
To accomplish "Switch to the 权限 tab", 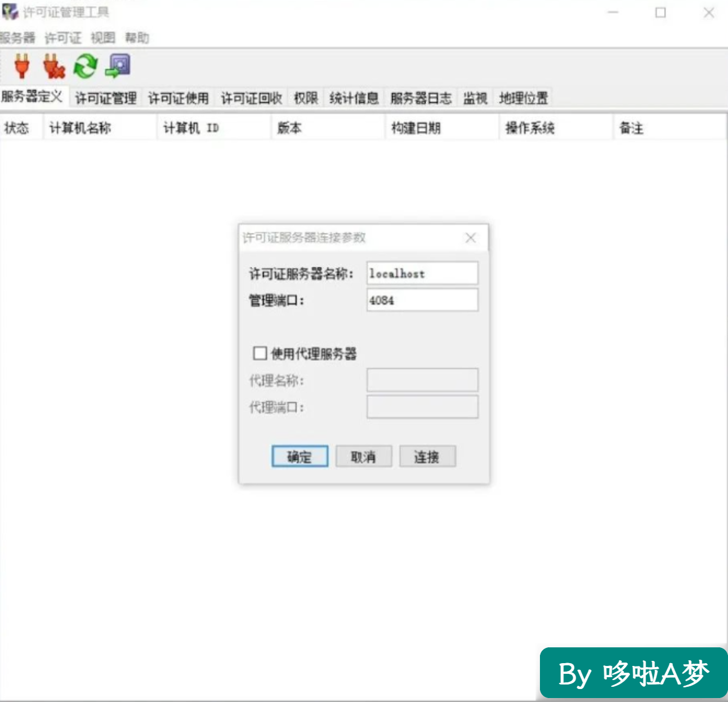I will click(306, 98).
